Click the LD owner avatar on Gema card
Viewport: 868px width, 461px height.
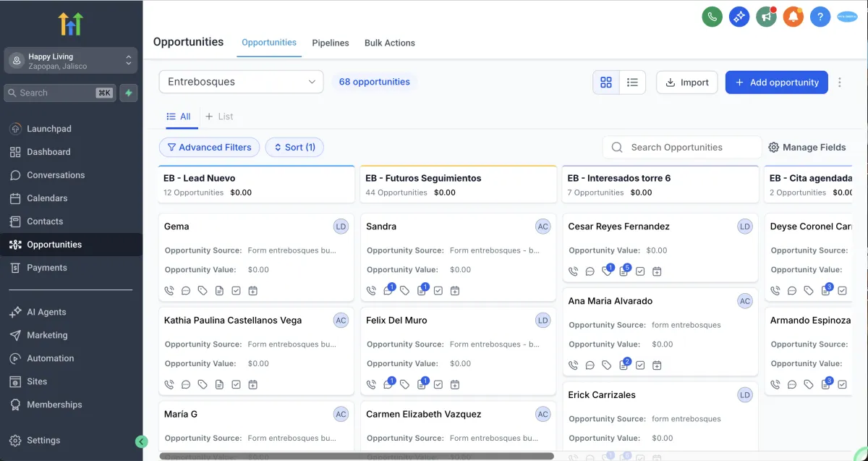coord(341,227)
